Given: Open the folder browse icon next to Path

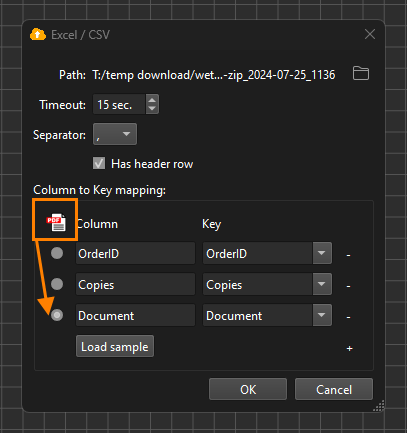Looking at the screenshot, I should click(361, 73).
